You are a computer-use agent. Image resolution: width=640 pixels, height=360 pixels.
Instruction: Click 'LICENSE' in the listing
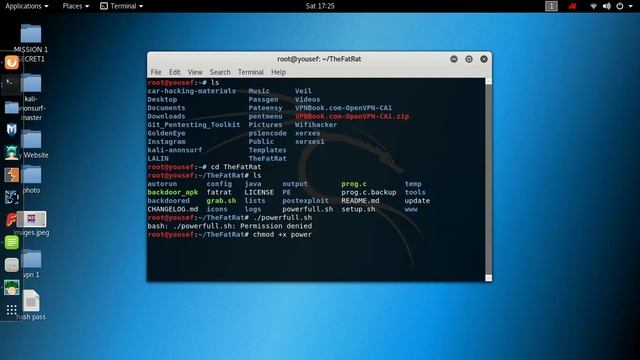coord(259,192)
